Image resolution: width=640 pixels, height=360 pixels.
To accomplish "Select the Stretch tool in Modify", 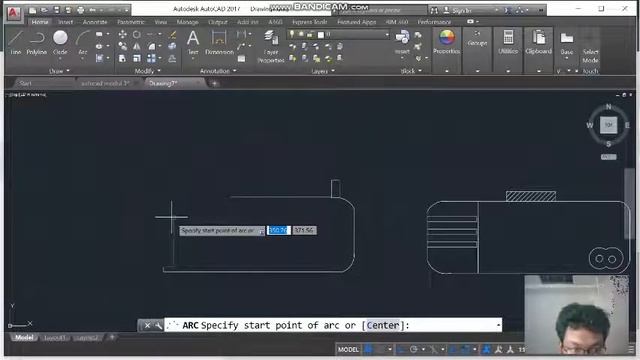I will 122,58.
